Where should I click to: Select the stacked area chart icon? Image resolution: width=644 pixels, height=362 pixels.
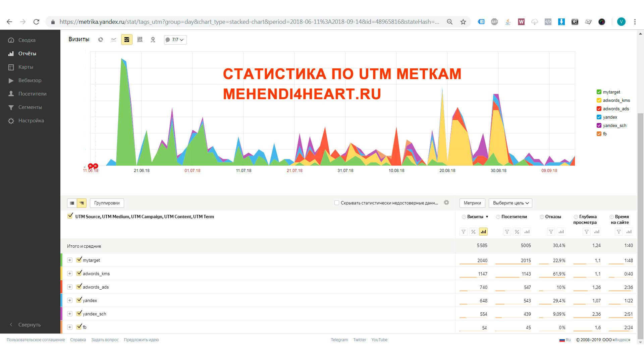tap(126, 40)
